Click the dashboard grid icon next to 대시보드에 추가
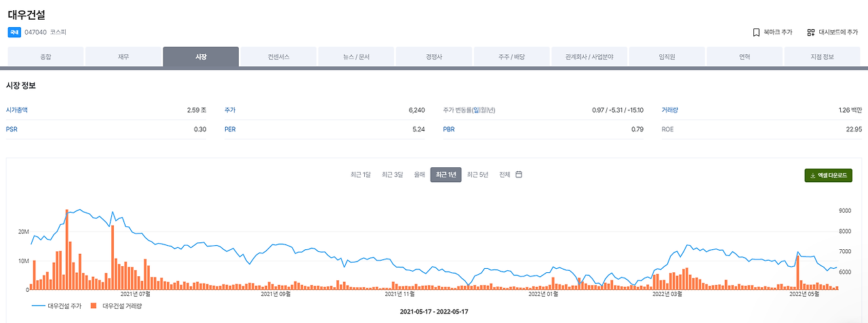This screenshot has height=323, width=868. 811,32
